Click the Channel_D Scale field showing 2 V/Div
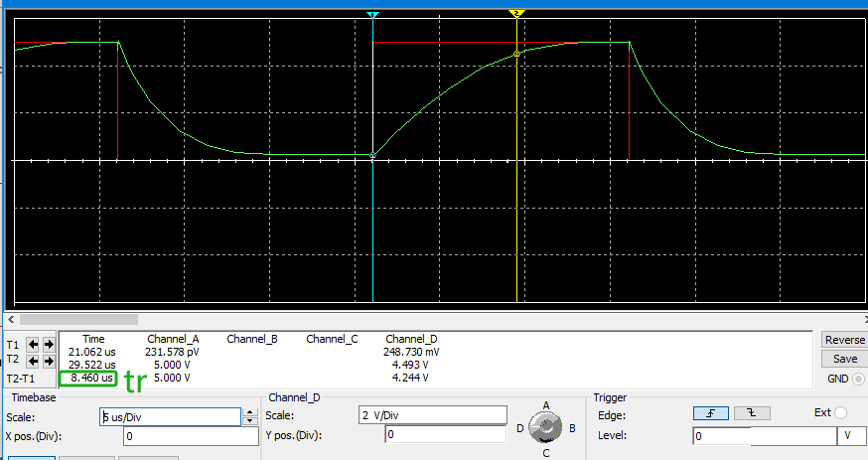 (433, 415)
